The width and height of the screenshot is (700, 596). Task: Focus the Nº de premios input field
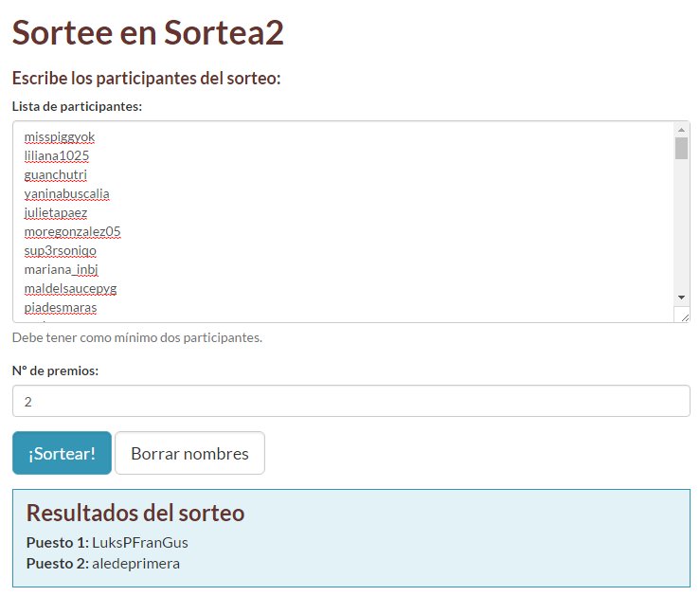pos(350,401)
